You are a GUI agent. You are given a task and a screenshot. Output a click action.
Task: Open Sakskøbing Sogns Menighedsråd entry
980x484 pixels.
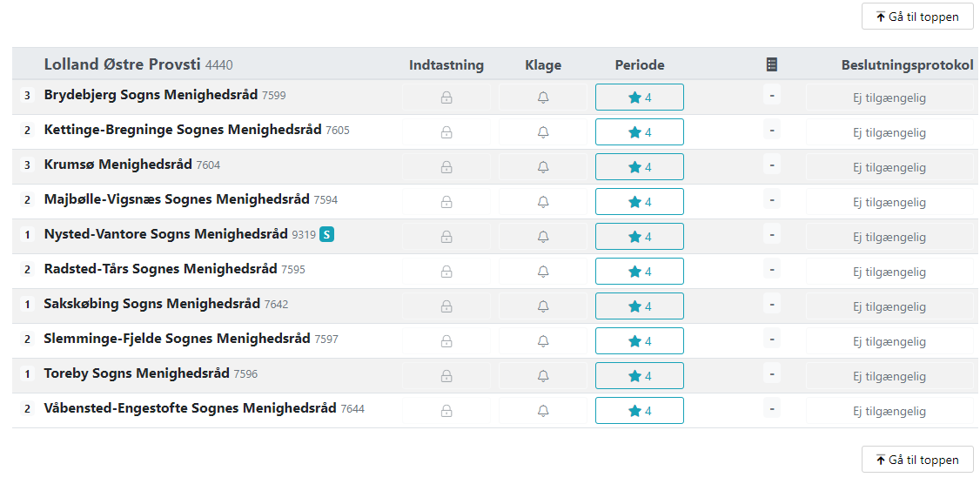pyautogui.click(x=152, y=304)
